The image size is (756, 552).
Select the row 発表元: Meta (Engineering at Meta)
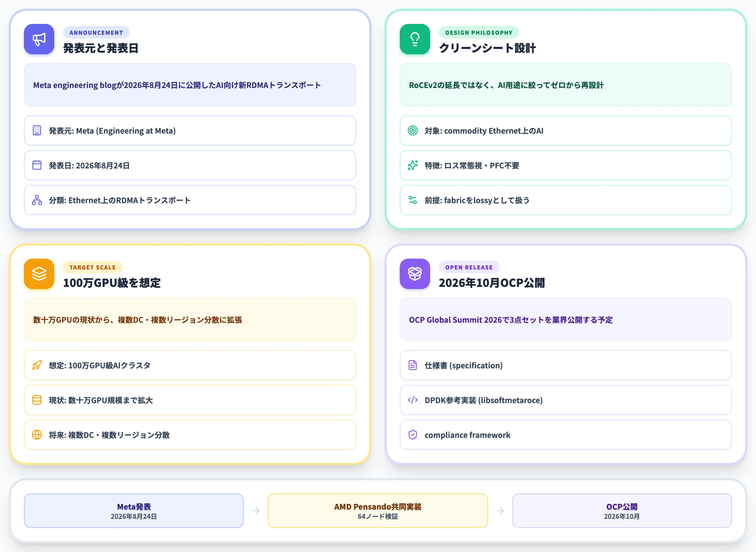tap(190, 131)
